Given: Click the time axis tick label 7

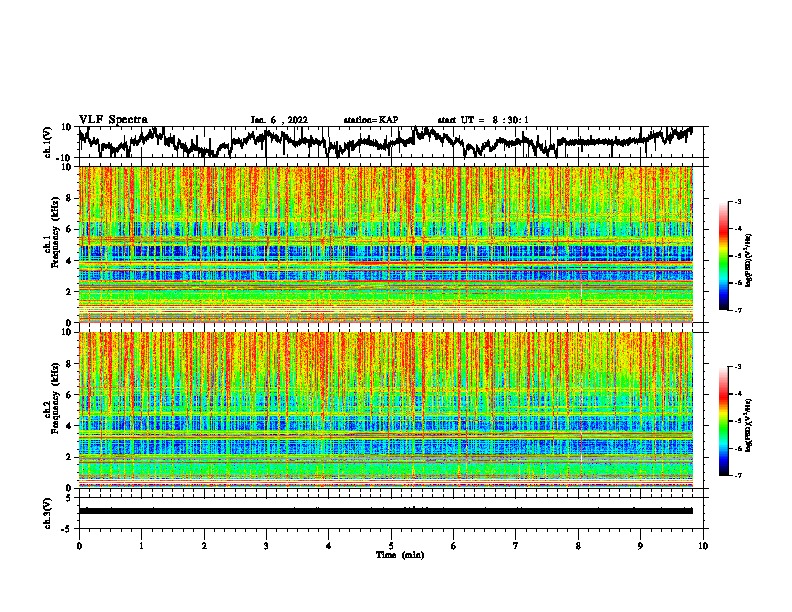Looking at the screenshot, I should point(516,546).
